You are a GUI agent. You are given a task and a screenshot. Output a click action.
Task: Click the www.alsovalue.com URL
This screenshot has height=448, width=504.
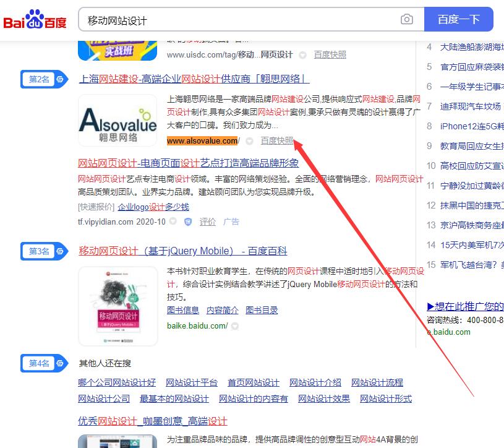click(203, 141)
